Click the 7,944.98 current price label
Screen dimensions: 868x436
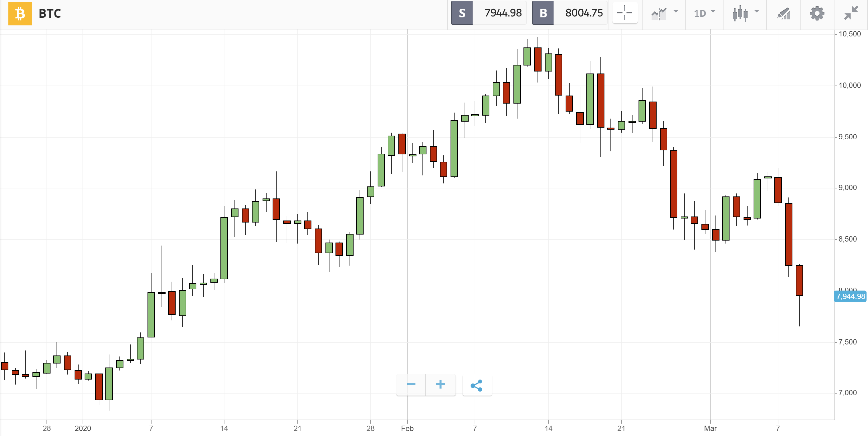pyautogui.click(x=850, y=296)
